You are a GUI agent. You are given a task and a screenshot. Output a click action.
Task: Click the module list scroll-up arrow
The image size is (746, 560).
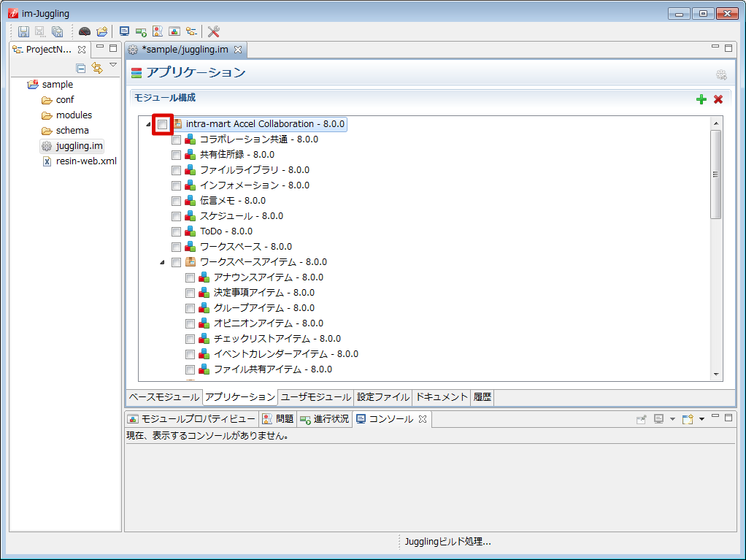click(716, 123)
